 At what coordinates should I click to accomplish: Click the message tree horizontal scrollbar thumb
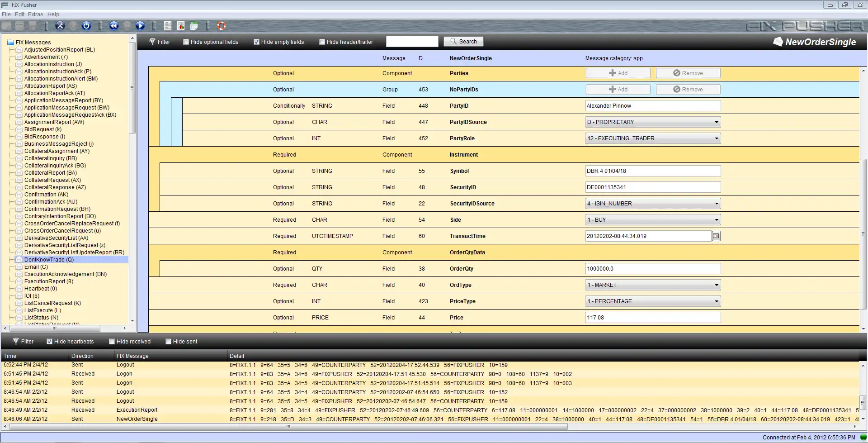click(x=54, y=328)
